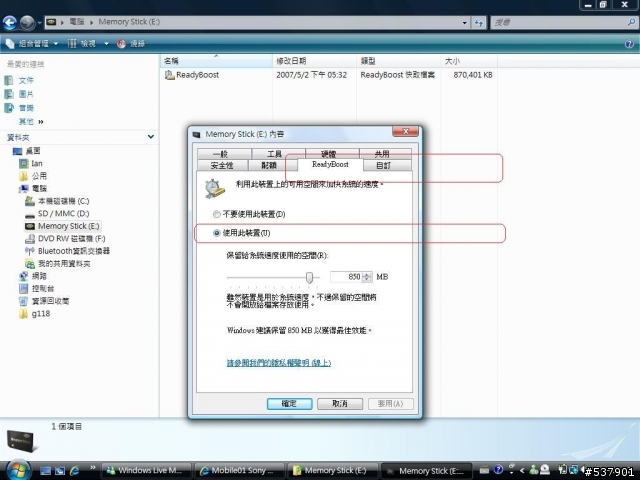Collapse the 資料夾 pane chevron

point(151,137)
